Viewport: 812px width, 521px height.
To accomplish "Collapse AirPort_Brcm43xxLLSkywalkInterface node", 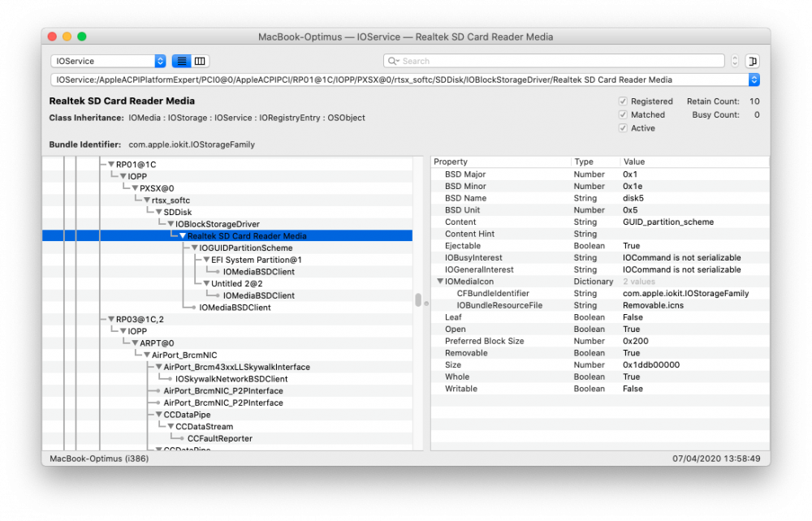I will pyautogui.click(x=158, y=366).
